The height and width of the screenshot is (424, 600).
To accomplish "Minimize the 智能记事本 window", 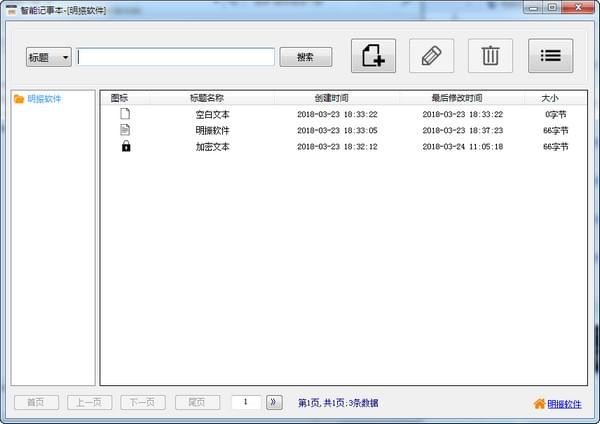I will 533,7.
